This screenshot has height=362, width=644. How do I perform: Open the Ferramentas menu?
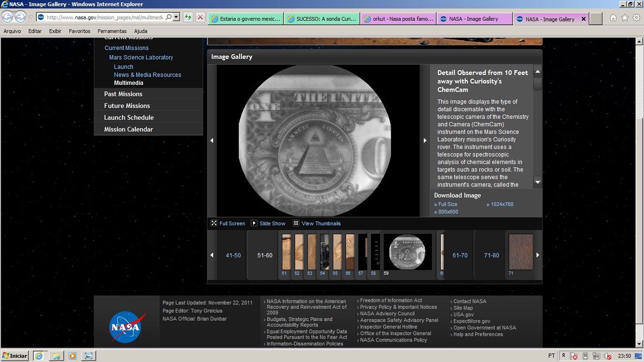(x=112, y=31)
